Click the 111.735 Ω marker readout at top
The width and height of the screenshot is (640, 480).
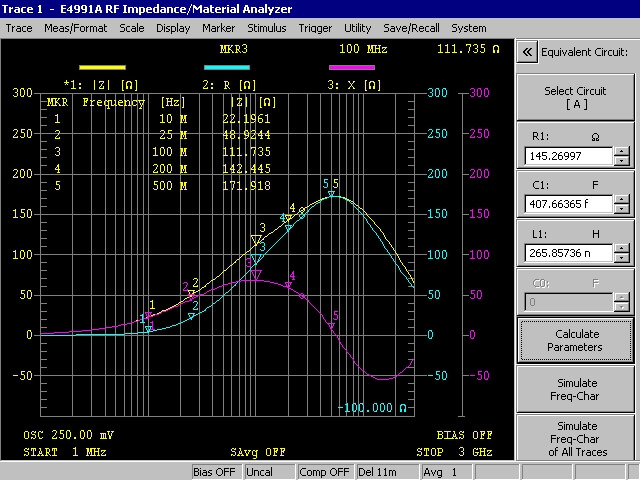point(468,49)
